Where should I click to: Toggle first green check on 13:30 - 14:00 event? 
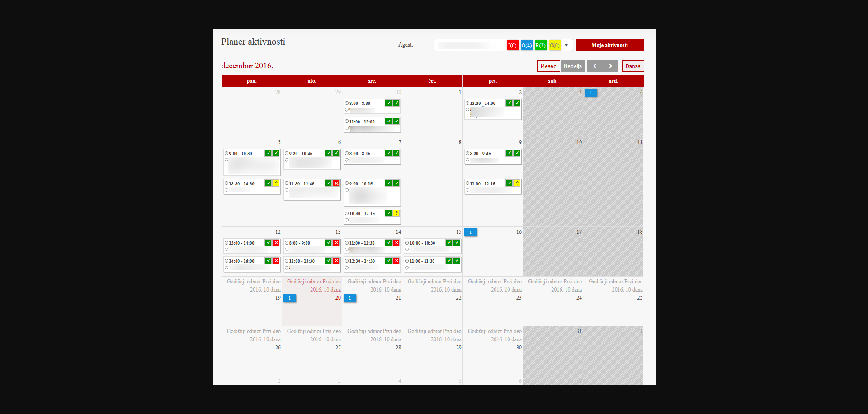(509, 103)
